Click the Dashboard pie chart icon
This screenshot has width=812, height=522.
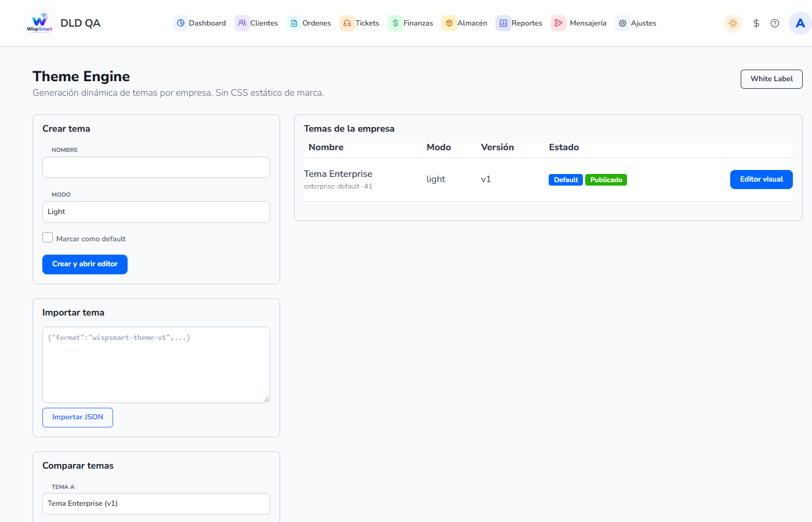tap(181, 23)
